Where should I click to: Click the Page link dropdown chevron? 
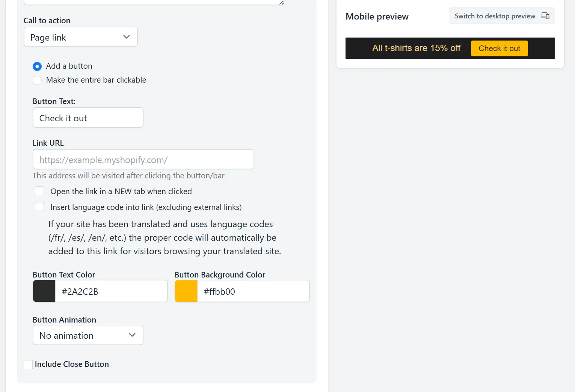(127, 37)
